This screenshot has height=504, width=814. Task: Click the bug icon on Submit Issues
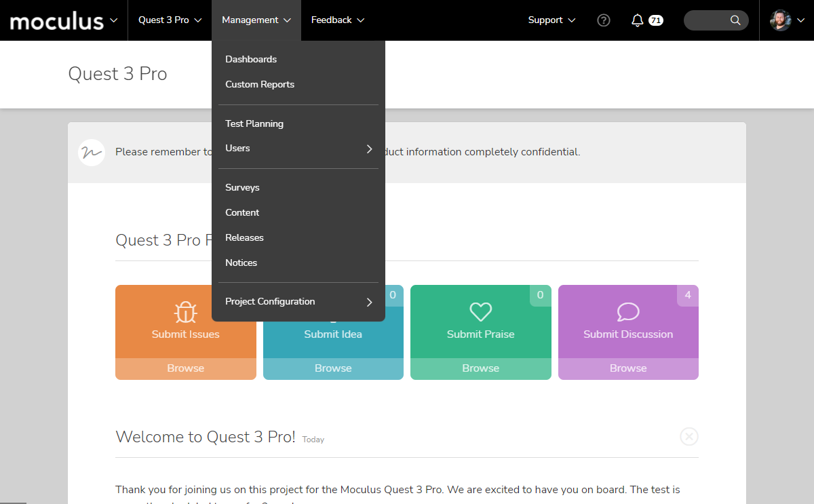185,312
